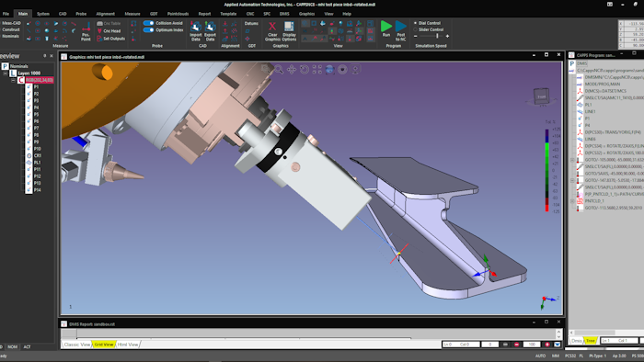Viewport: 644px width, 362px height.
Task: Click the pan arrows icon in viewport toolbar
Action: point(292,70)
